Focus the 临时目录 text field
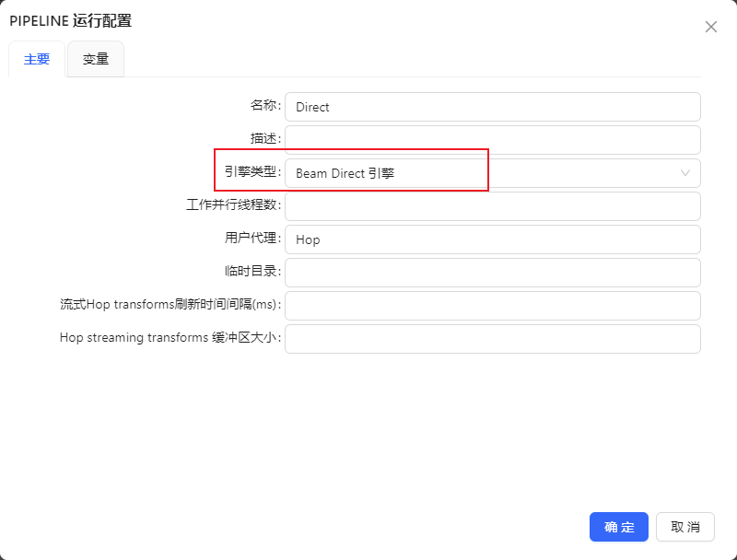 pos(492,273)
